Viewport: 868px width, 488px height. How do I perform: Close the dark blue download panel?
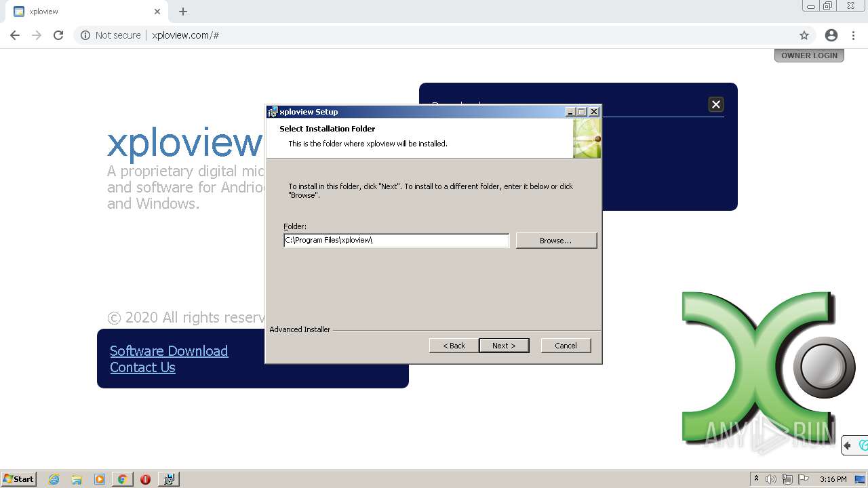click(715, 104)
